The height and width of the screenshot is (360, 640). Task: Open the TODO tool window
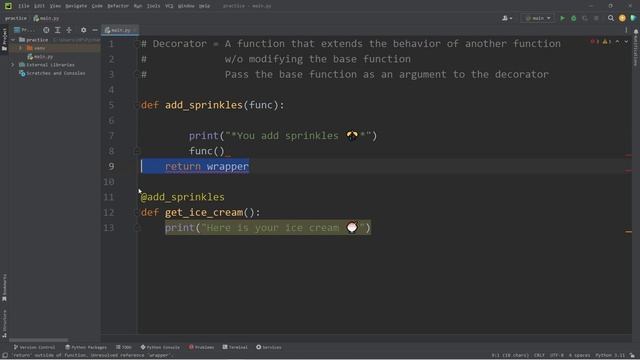click(x=124, y=347)
